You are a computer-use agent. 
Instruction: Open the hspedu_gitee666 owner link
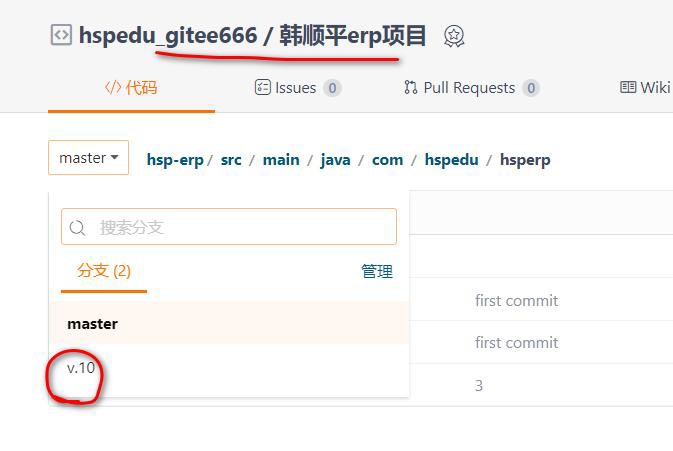point(168,37)
